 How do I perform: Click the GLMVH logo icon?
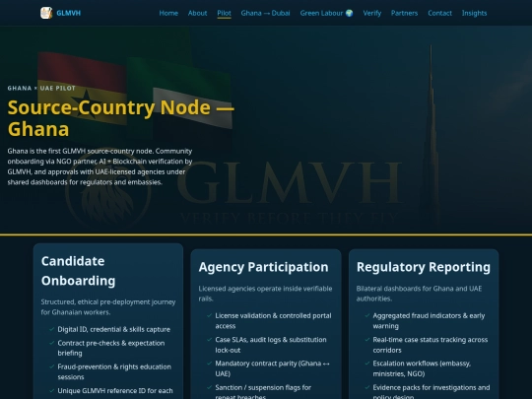point(46,13)
